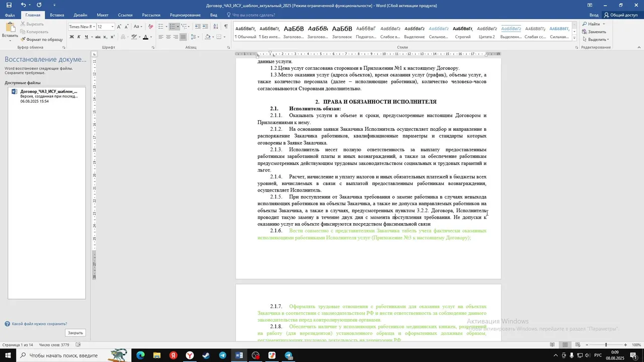The width and height of the screenshot is (644, 362).
Task: Open the link Какой файл нужно сохранить?
Action: tap(39, 324)
